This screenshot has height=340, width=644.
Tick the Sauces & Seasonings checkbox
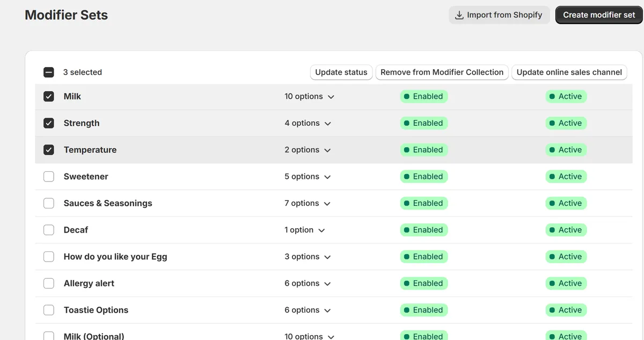pyautogui.click(x=48, y=203)
